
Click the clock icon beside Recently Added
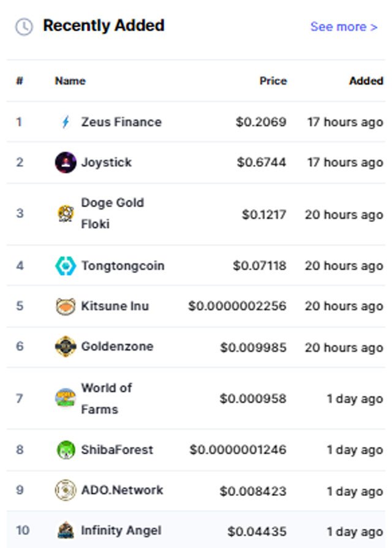click(x=24, y=26)
